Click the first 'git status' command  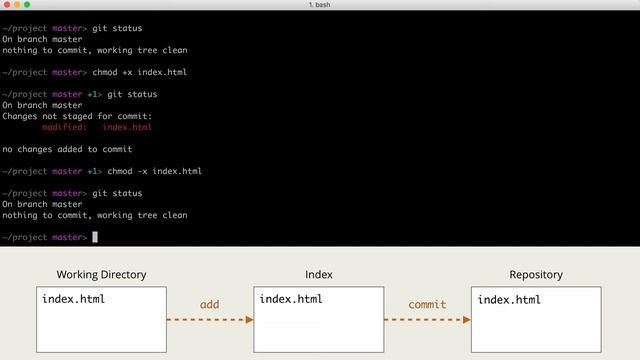[117, 29]
